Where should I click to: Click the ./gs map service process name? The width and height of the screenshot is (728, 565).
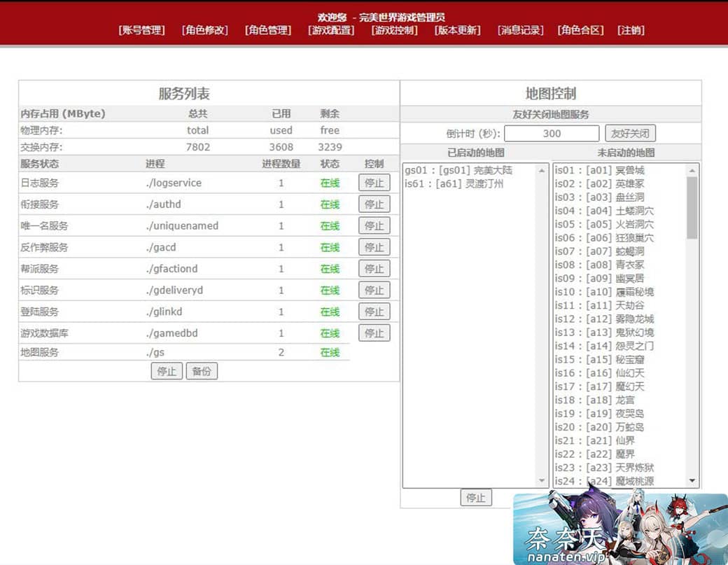(155, 352)
